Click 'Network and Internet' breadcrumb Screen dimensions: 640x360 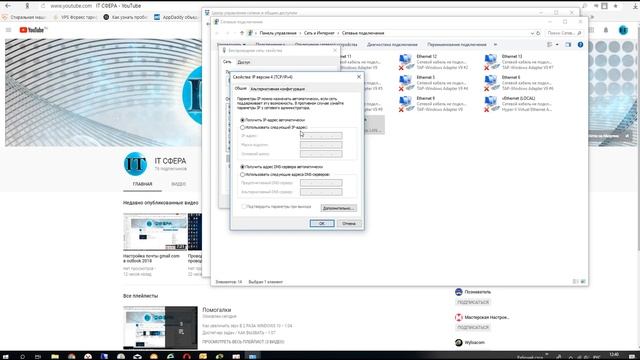coord(319,33)
